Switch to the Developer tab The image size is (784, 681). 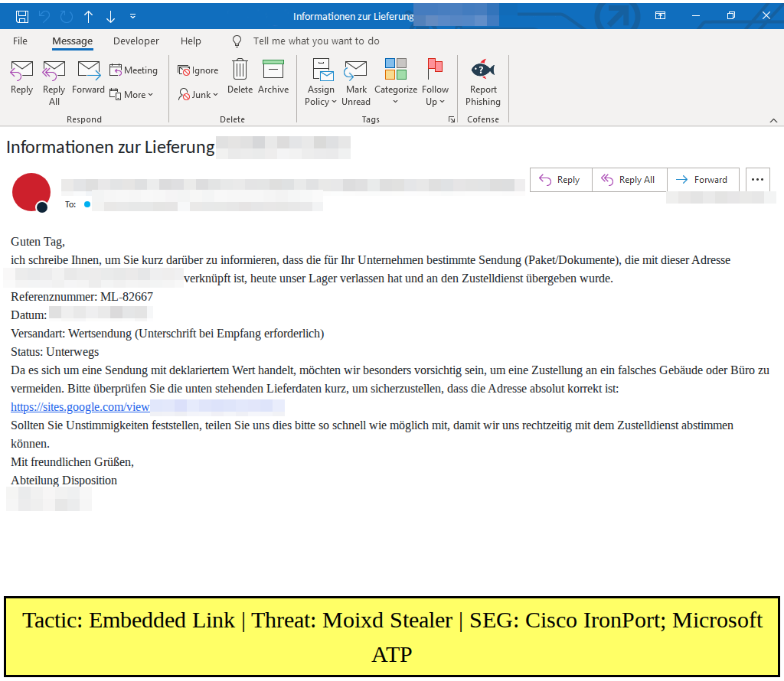click(x=136, y=41)
